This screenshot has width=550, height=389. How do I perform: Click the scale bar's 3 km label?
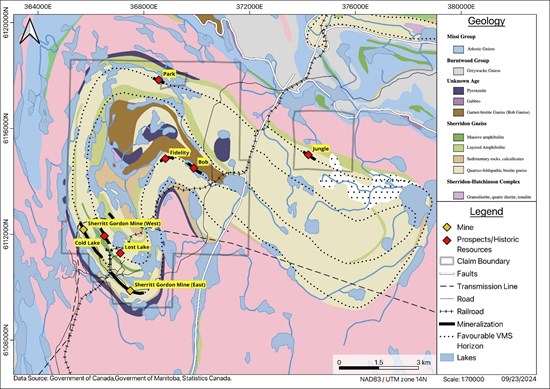click(423, 362)
